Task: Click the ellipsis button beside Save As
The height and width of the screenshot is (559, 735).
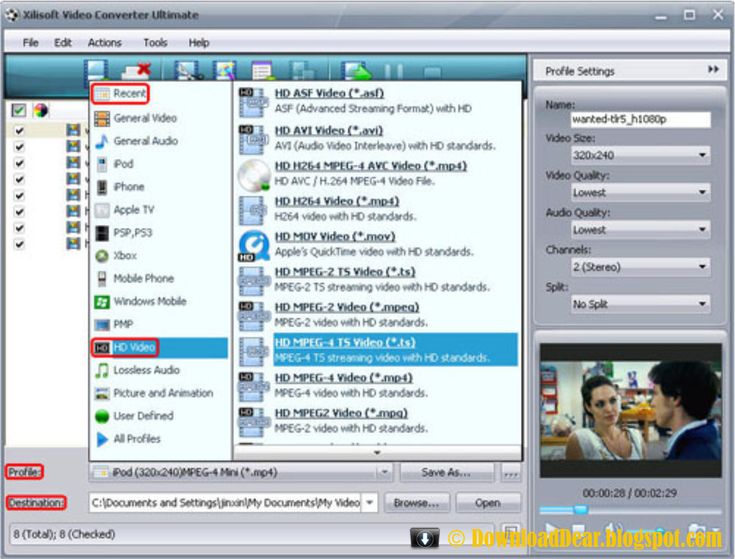Action: [x=510, y=472]
